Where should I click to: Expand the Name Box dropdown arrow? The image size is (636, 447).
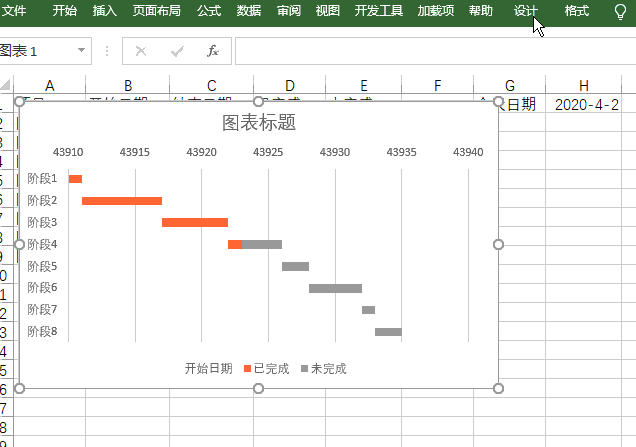(81, 51)
